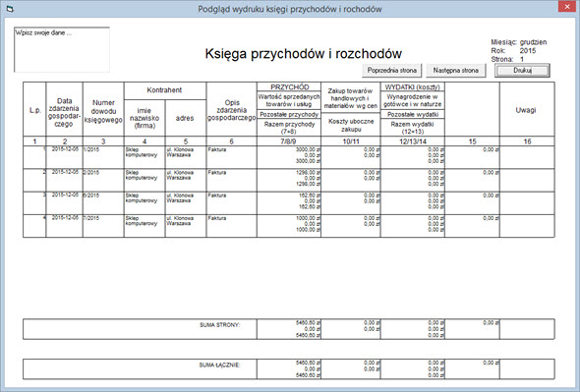The width and height of the screenshot is (580, 392).
Task: Click the Wartość sprzedanych towarów i usług header
Action: point(289,100)
